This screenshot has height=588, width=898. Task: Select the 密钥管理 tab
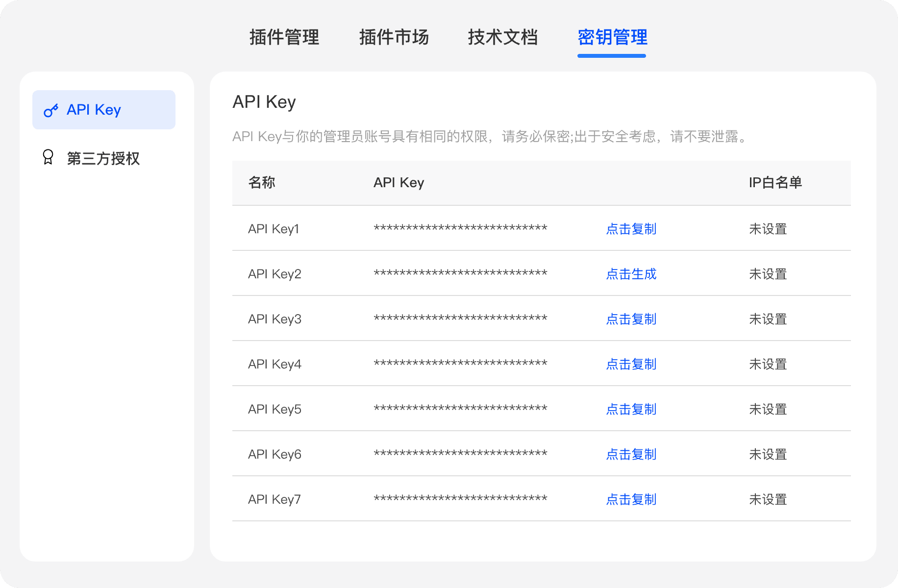pyautogui.click(x=612, y=37)
